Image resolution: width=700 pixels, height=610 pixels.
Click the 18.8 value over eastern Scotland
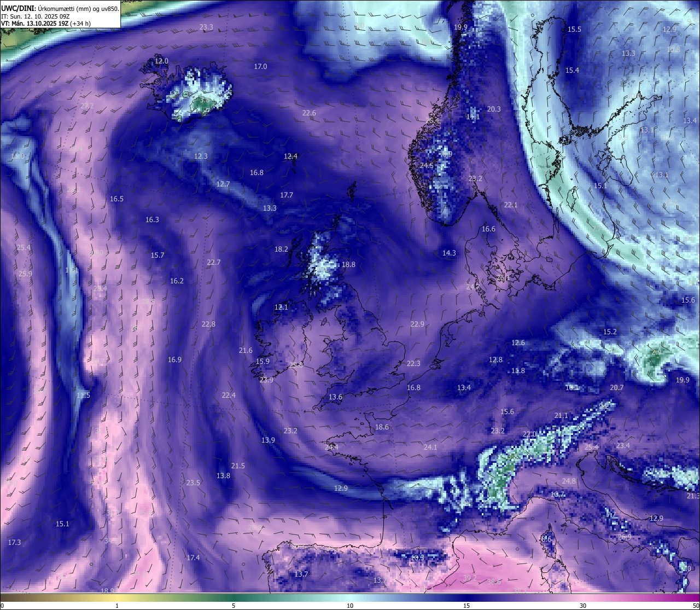coord(348,265)
